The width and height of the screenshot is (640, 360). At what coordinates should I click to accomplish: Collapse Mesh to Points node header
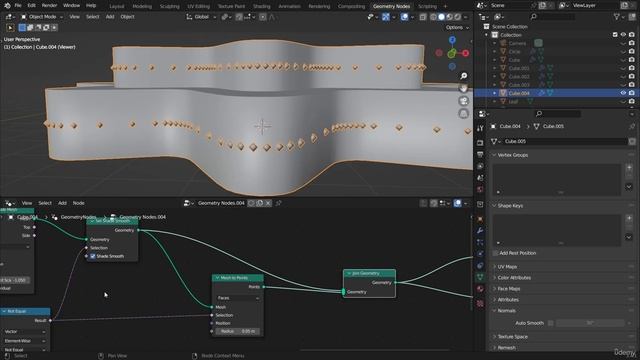coord(217,278)
